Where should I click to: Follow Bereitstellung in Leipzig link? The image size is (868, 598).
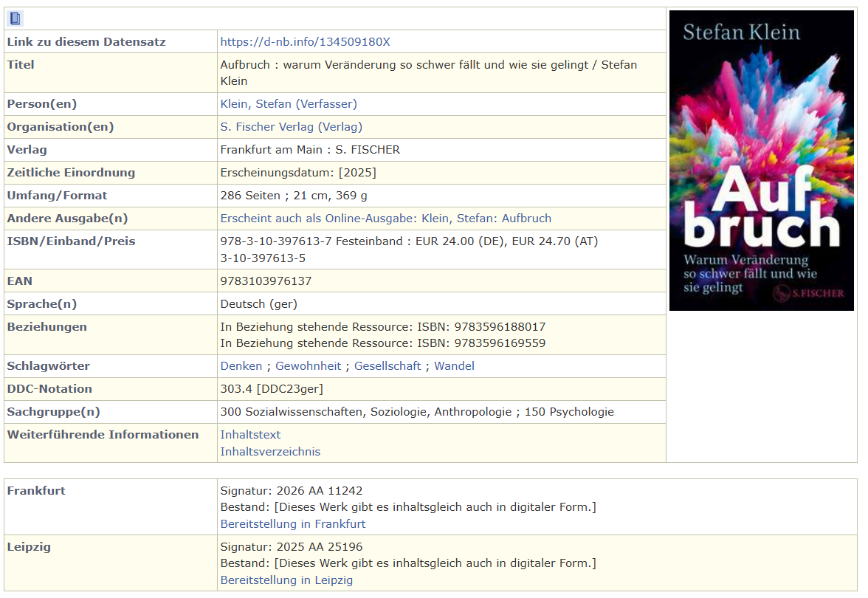[286, 580]
